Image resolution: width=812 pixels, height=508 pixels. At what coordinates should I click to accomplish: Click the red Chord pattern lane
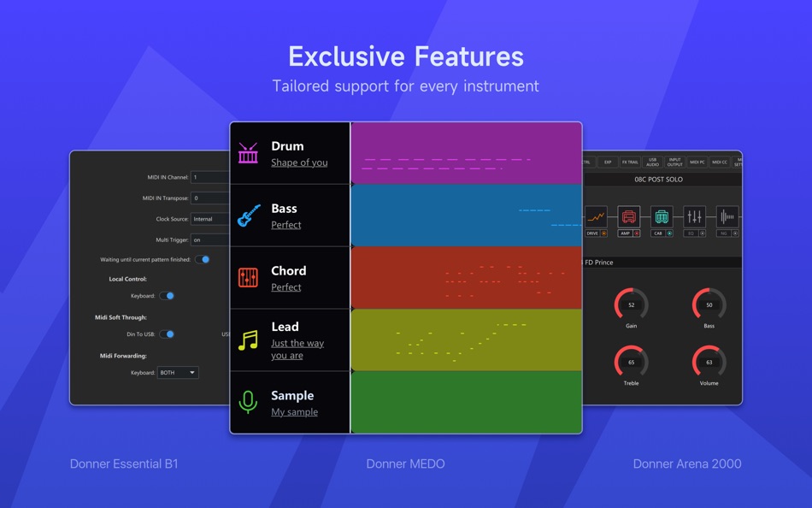[x=466, y=277]
